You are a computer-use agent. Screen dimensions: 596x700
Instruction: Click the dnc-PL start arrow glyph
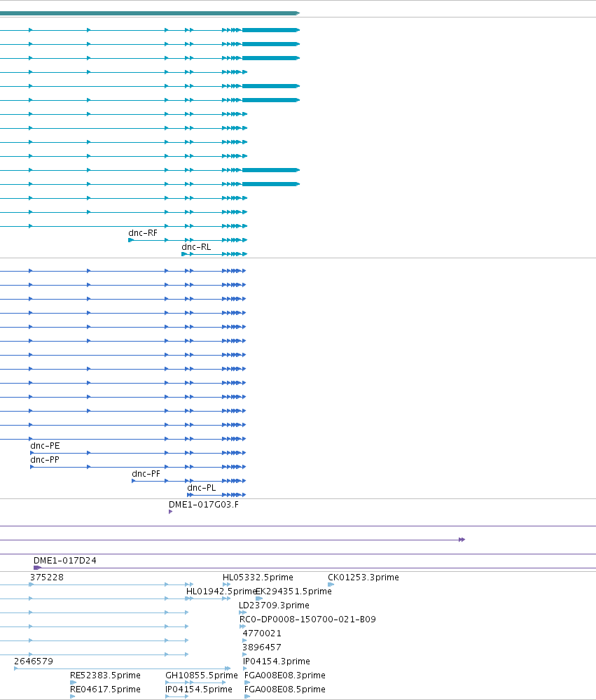pos(190,495)
